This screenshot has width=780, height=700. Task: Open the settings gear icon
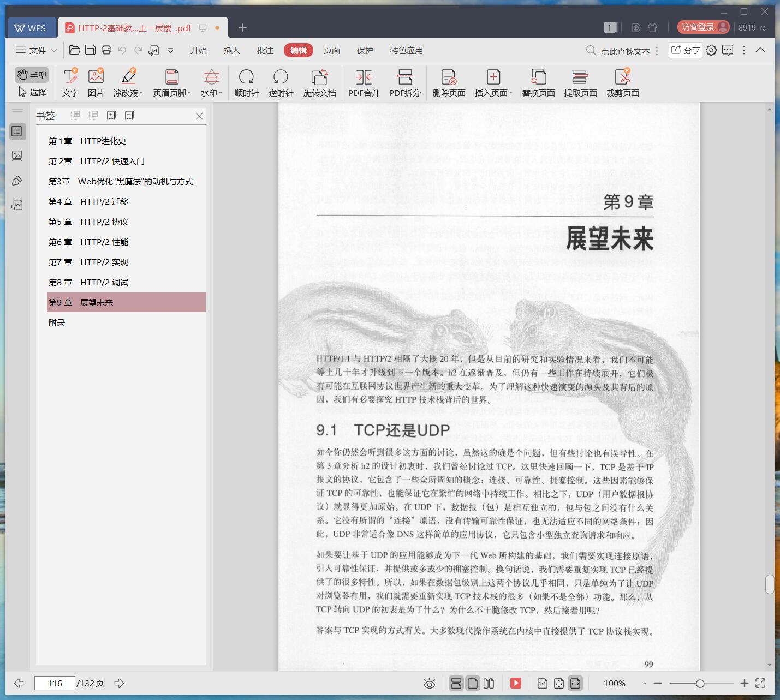711,50
